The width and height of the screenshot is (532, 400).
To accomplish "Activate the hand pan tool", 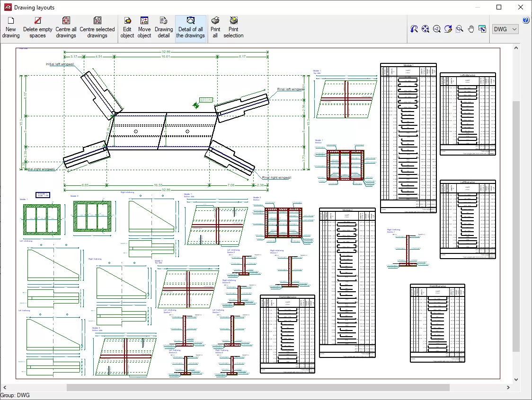I will pyautogui.click(x=471, y=29).
